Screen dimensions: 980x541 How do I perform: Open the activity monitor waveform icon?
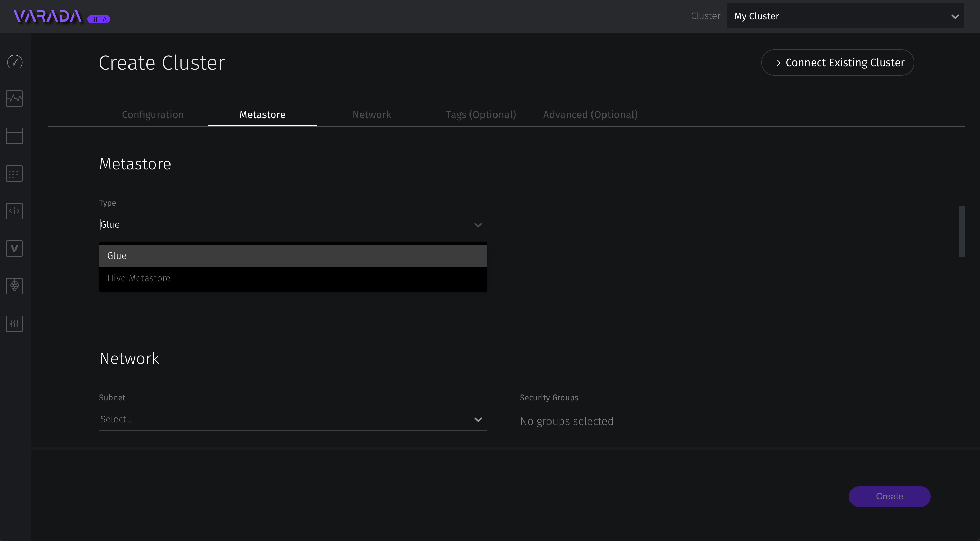click(14, 98)
